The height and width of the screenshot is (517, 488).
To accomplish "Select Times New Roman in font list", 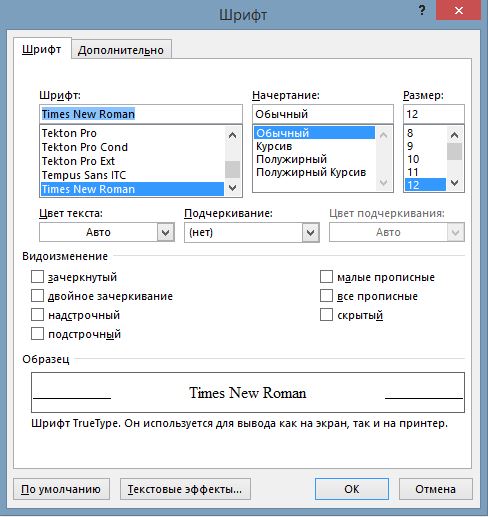I will click(132, 189).
